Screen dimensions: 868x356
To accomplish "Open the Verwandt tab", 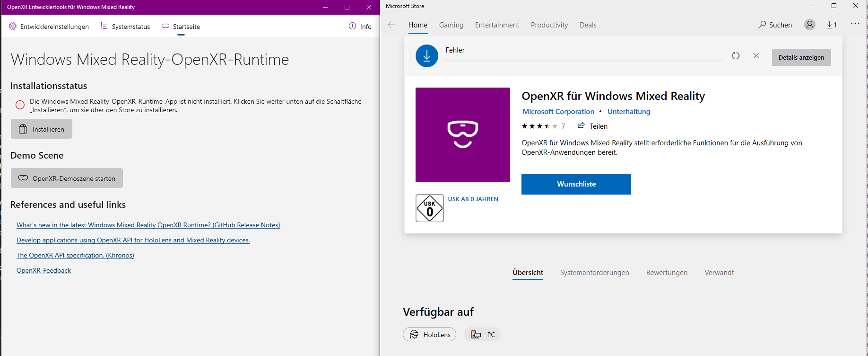I will (x=719, y=273).
